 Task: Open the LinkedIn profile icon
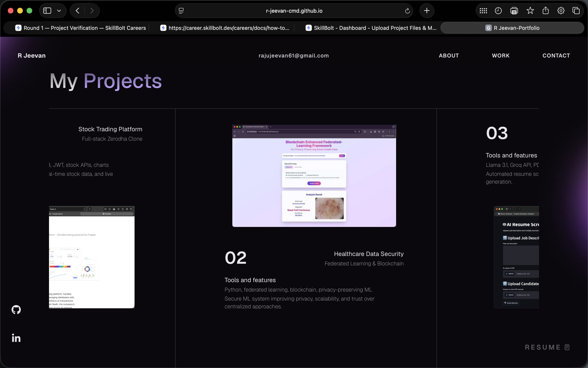(16, 338)
